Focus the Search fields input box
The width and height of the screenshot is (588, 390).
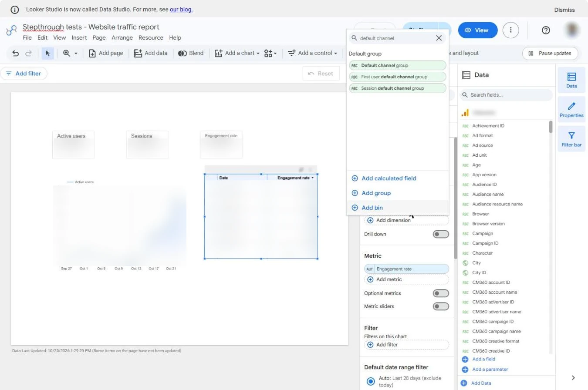click(x=506, y=95)
